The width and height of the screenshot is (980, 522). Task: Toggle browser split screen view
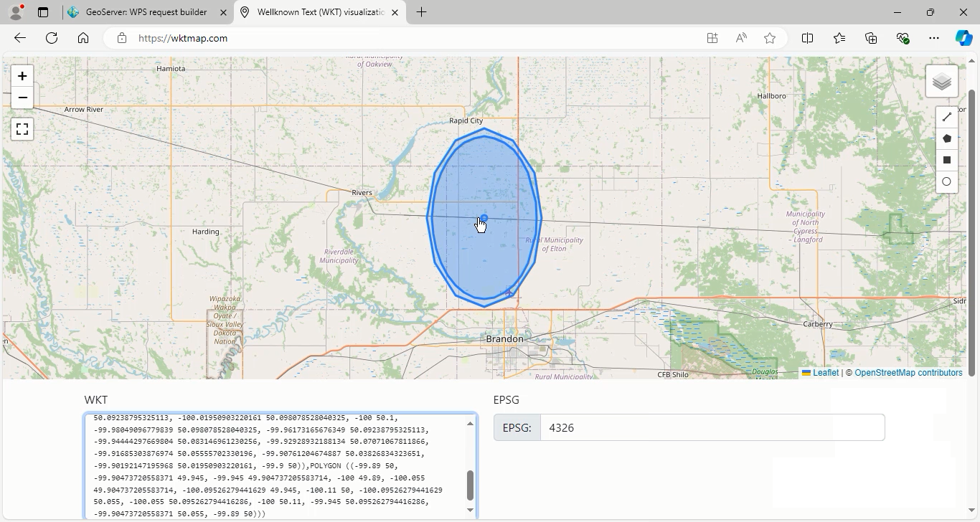[x=807, y=38]
